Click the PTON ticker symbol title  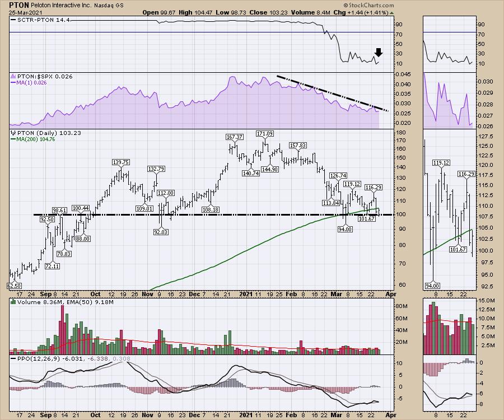pos(20,4)
